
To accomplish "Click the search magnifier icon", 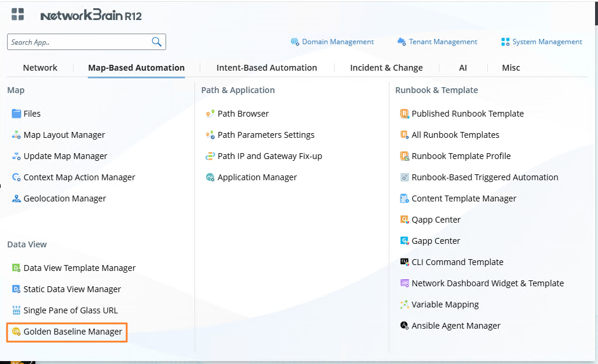I will pyautogui.click(x=157, y=42).
